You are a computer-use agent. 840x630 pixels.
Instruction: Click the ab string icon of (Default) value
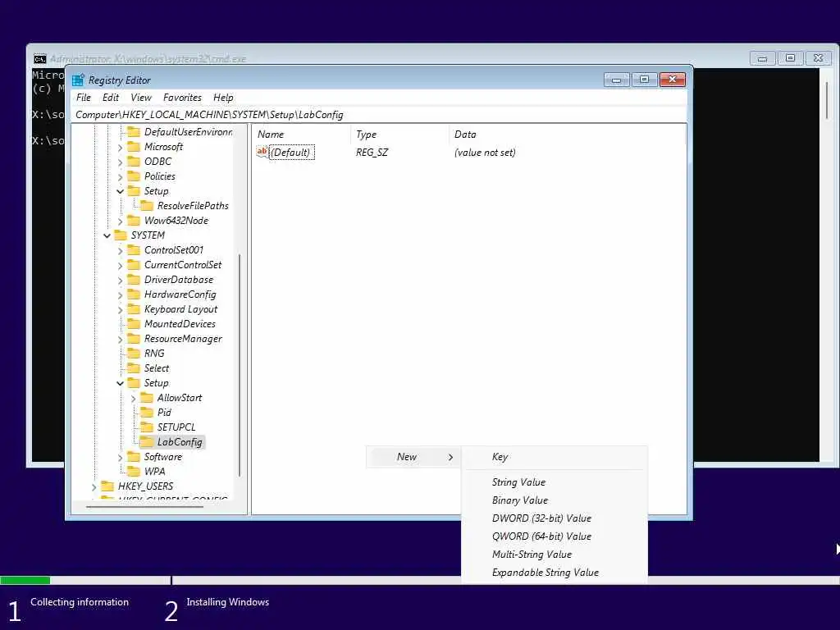[x=262, y=152]
